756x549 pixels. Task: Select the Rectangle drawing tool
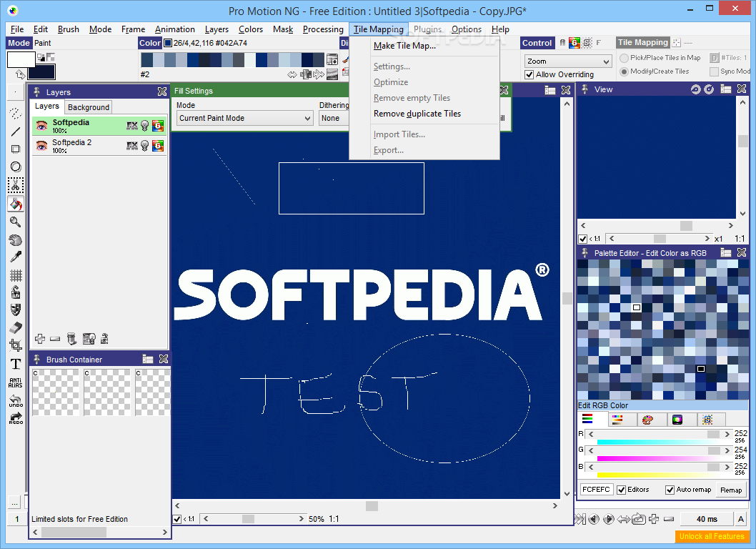click(16, 149)
